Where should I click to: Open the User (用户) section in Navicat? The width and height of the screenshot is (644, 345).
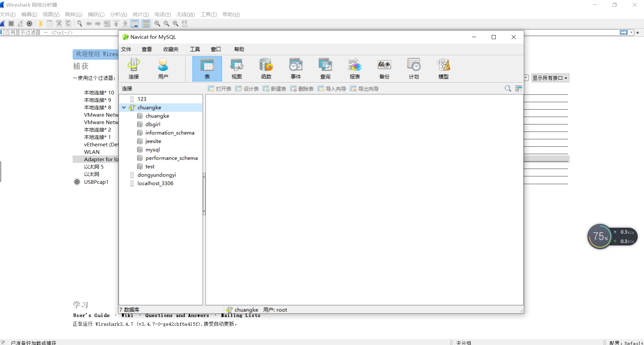(x=163, y=69)
